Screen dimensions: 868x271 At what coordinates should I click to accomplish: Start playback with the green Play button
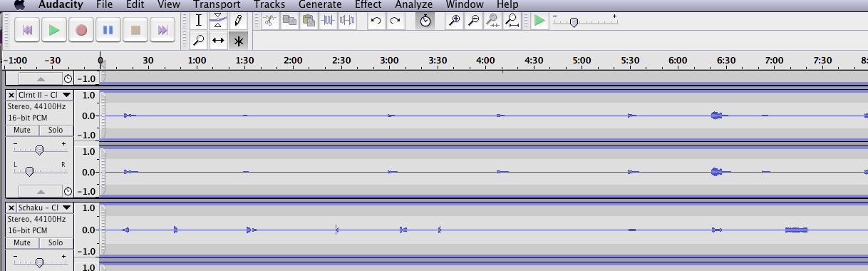(x=54, y=30)
